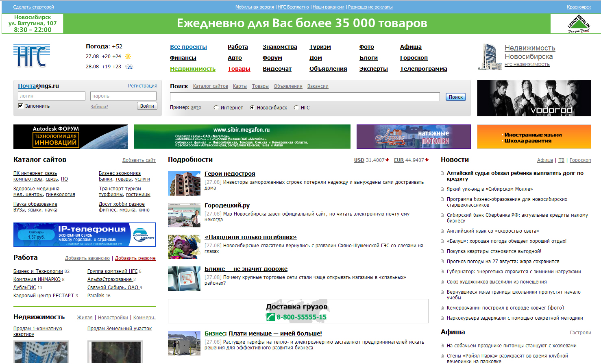Click the building icon beside Недвижимость Новосибирска
The height and width of the screenshot is (364, 601).
click(x=489, y=57)
